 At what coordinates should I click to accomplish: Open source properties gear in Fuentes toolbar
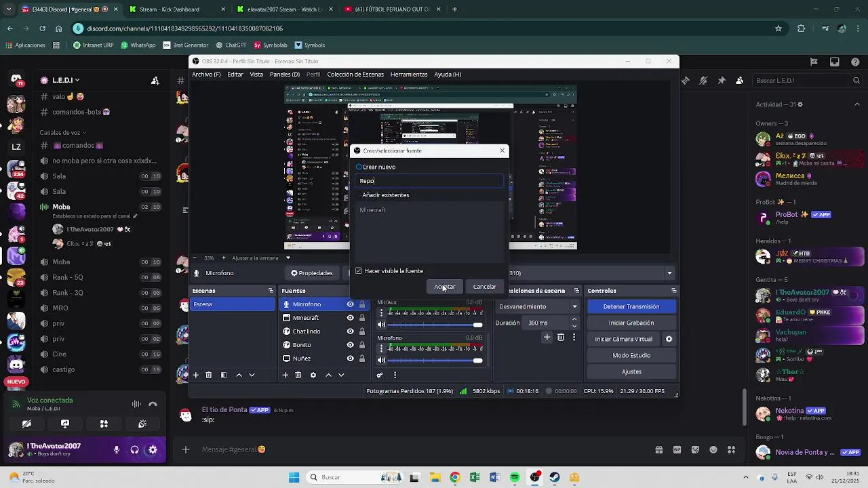coord(313,375)
